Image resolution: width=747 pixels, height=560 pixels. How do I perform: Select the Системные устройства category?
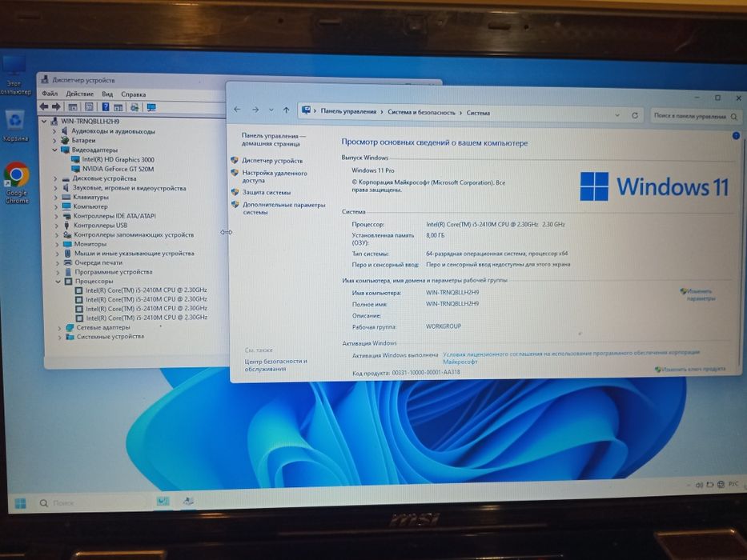pyautogui.click(x=110, y=337)
